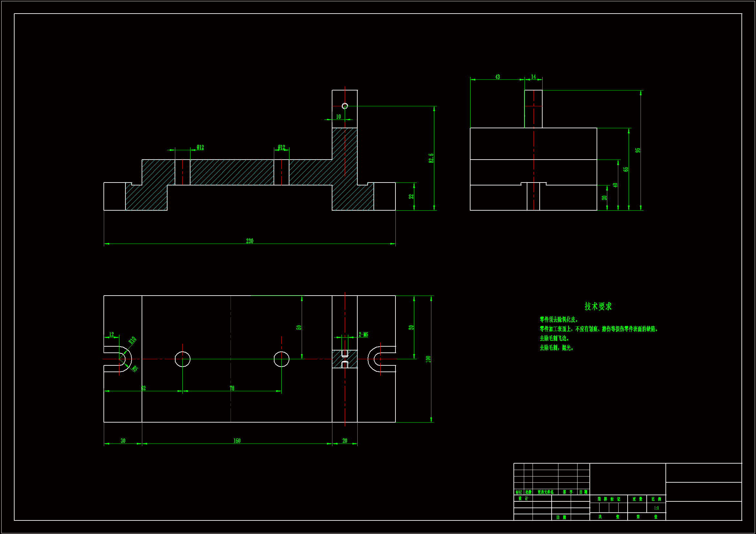Select the 1:1 scale value in title block
This screenshot has width=756, height=534.
[656, 508]
